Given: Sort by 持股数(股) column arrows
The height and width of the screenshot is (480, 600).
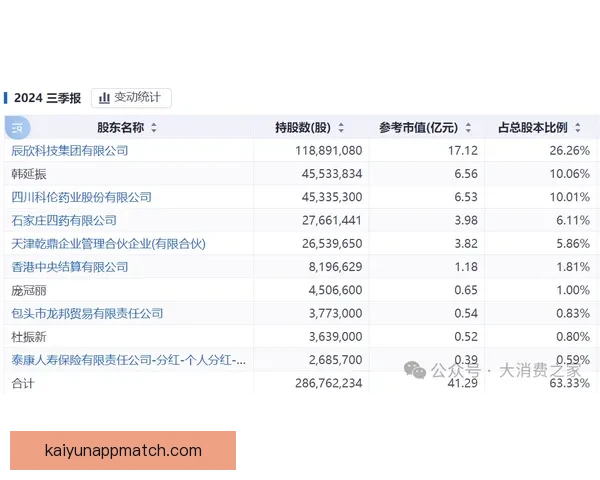Looking at the screenshot, I should pos(341,127).
